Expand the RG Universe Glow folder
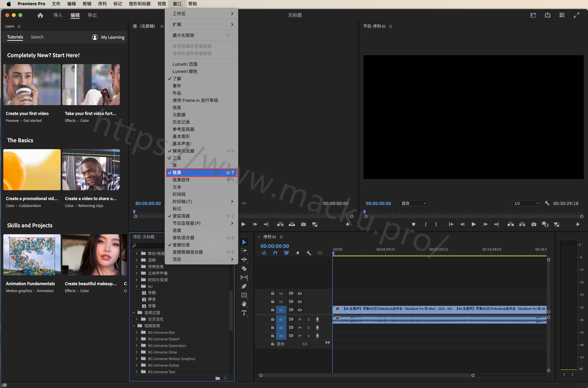 (x=136, y=352)
